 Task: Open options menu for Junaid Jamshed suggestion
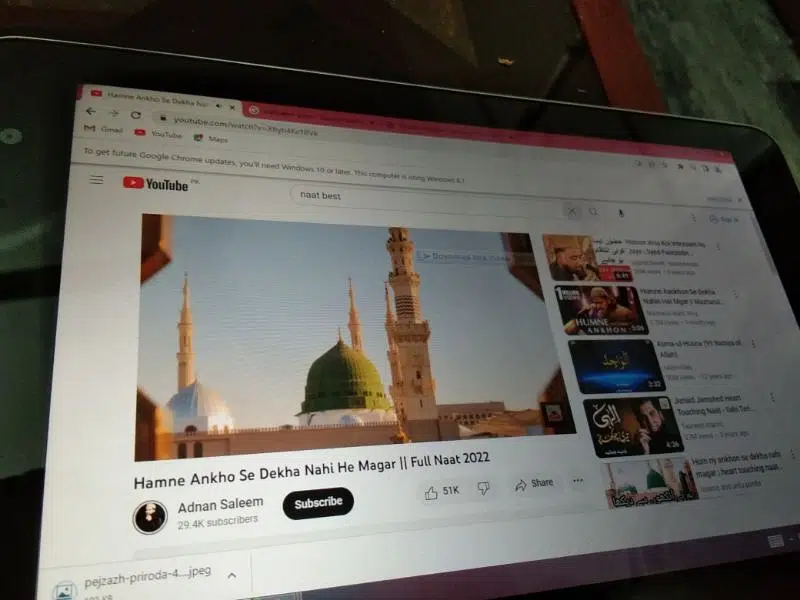(x=772, y=397)
